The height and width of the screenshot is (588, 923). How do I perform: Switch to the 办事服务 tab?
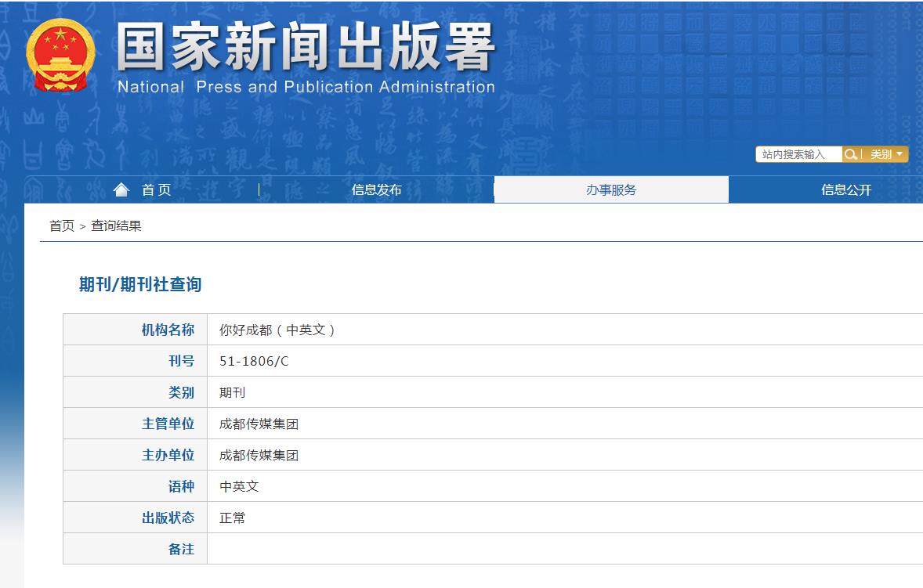[x=610, y=189]
